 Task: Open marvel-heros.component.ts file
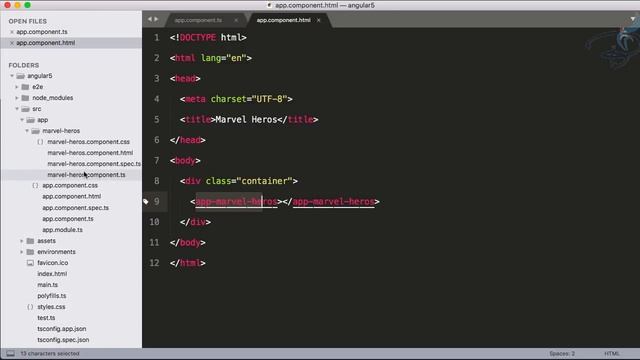87,175
